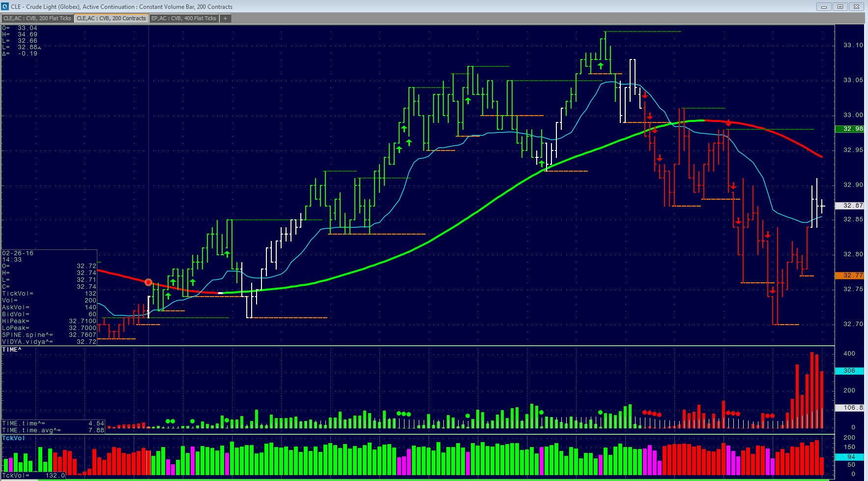Click the AskVol= 140 row
This screenshot has width=868, height=481.
coord(49,307)
